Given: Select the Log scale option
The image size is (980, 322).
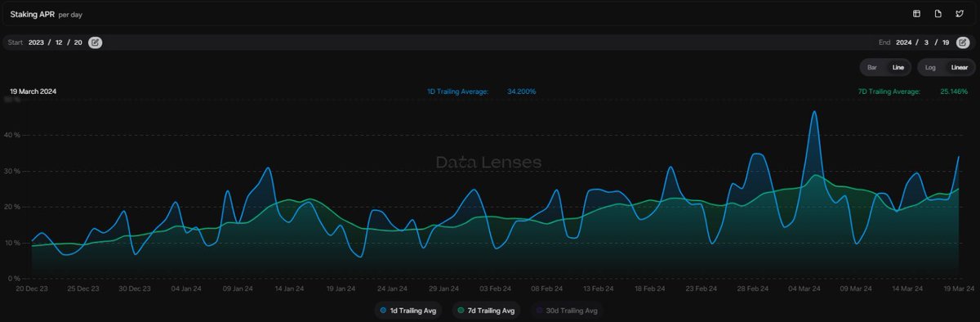Looking at the screenshot, I should (930, 67).
